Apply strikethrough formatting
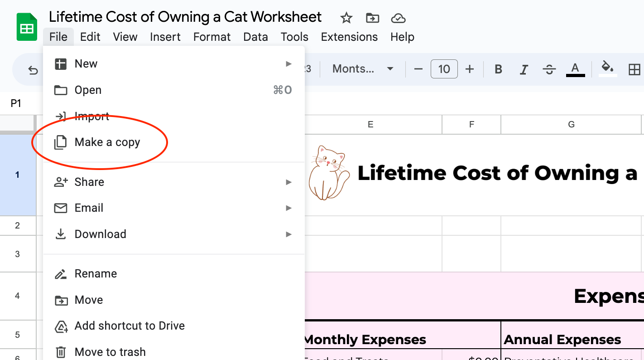 (x=549, y=69)
